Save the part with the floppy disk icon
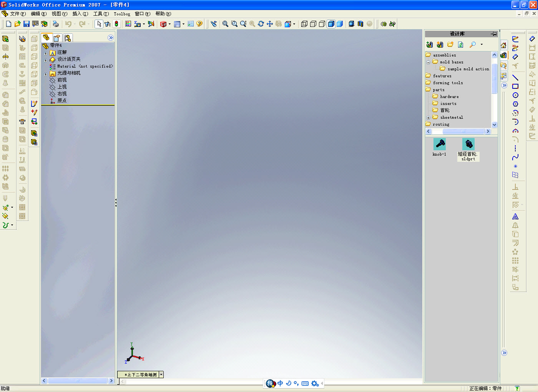Image resolution: width=538 pixels, height=392 pixels. click(x=26, y=24)
